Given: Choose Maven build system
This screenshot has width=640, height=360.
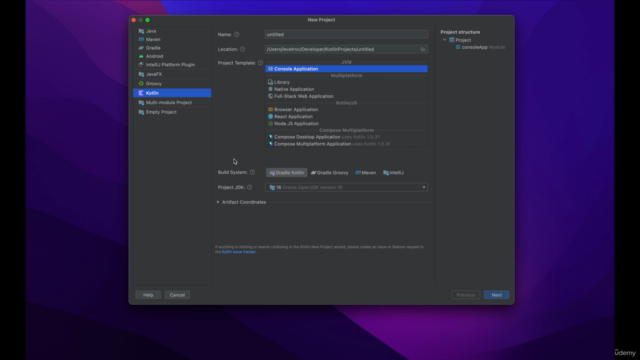Looking at the screenshot, I should tap(365, 173).
